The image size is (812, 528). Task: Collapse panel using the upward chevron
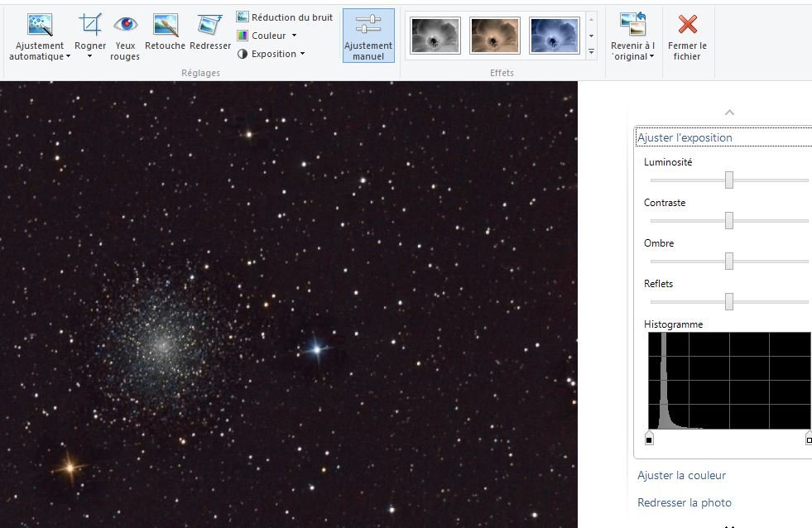coord(729,113)
